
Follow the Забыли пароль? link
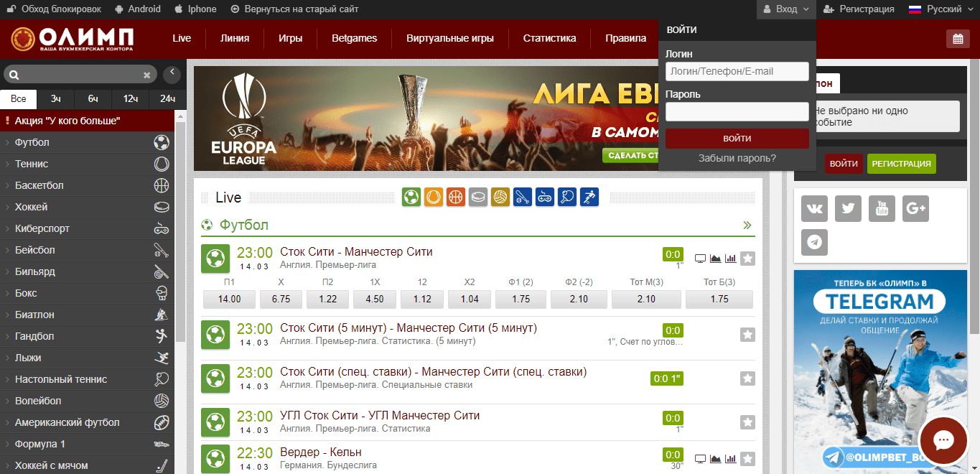pos(737,158)
